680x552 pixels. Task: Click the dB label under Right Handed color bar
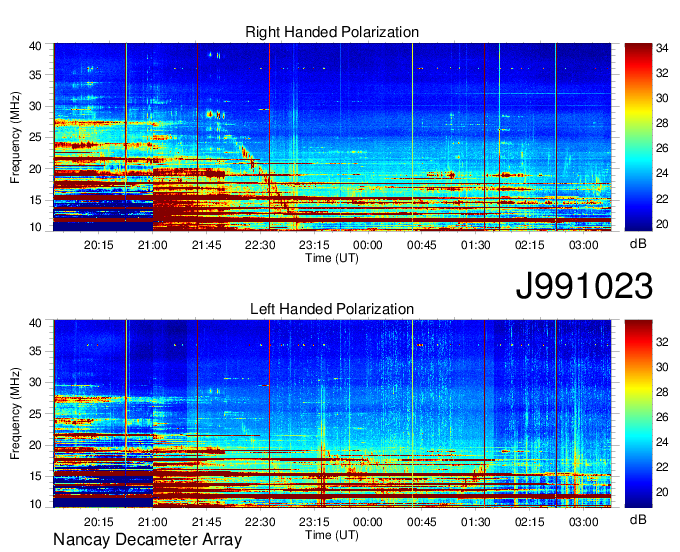tap(638, 244)
